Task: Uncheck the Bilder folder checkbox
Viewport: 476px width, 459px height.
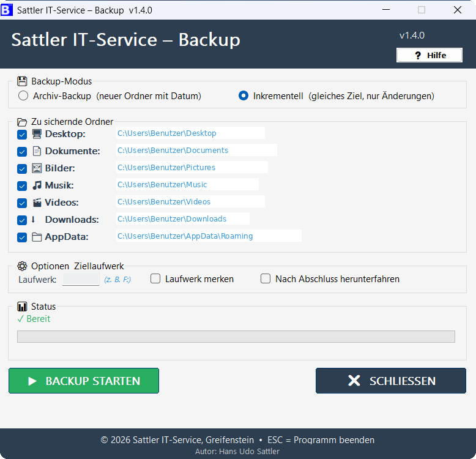Action: pos(22,169)
